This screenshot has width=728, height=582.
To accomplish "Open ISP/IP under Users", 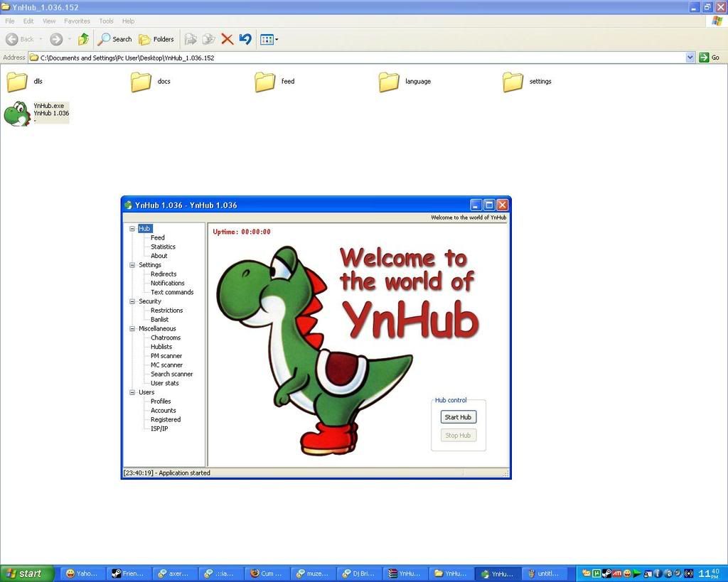I will (x=159, y=429).
